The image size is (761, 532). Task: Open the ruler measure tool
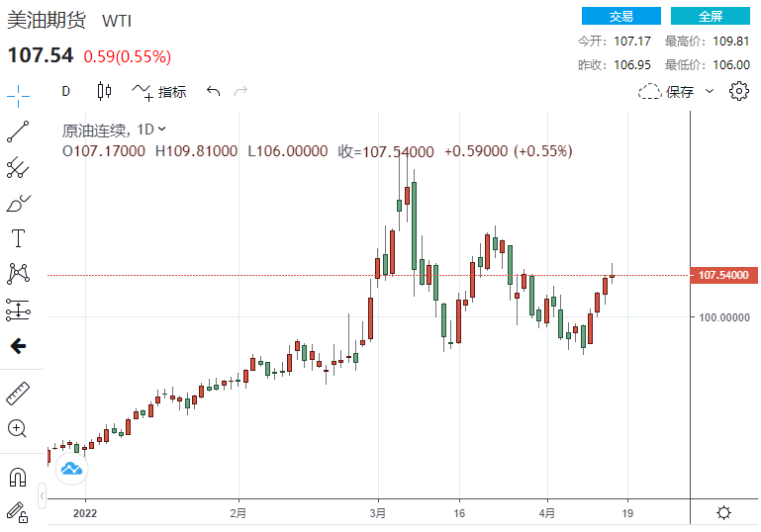(19, 393)
